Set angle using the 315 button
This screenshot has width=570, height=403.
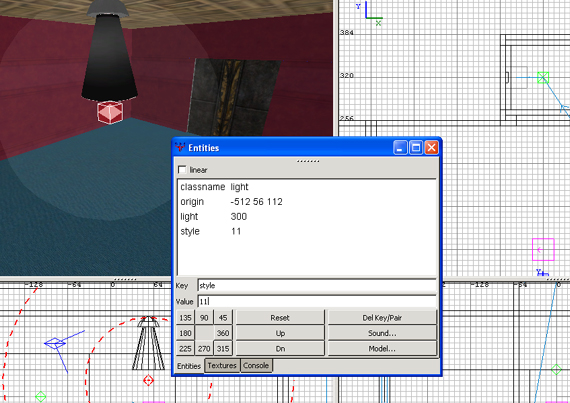click(223, 348)
